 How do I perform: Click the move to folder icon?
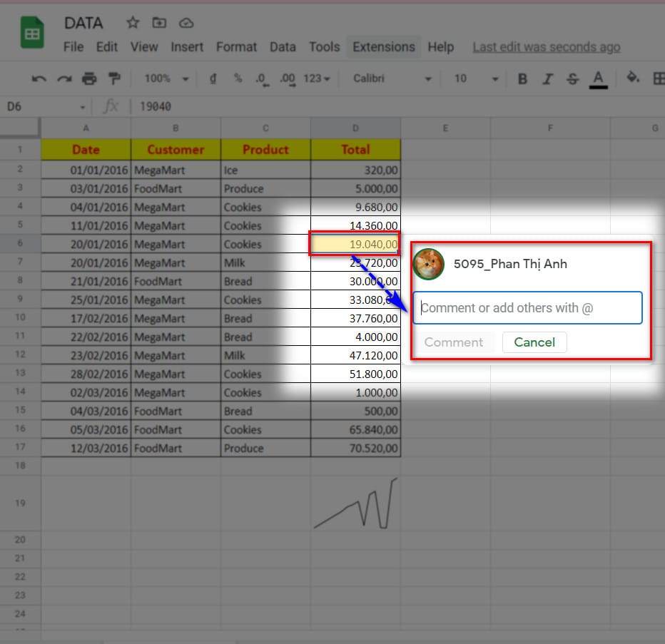159,23
